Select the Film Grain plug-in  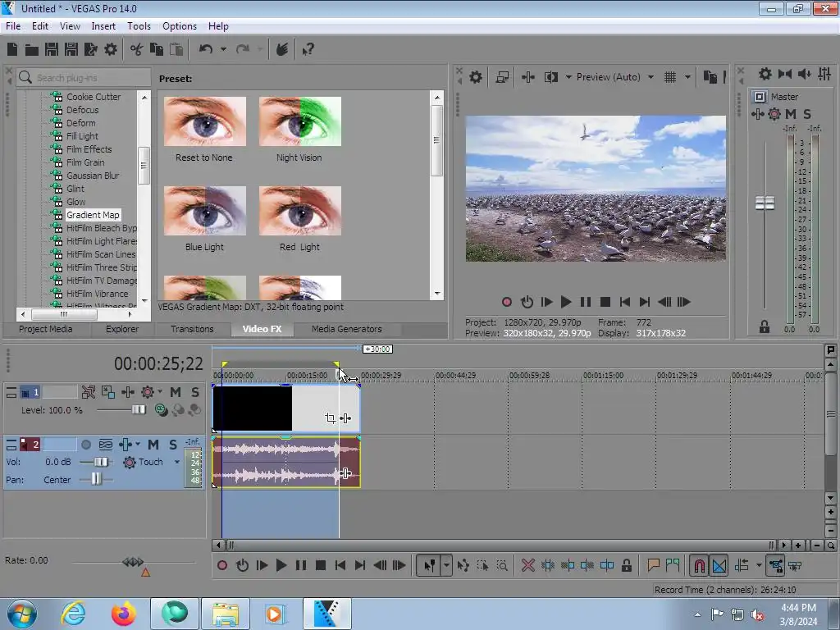85,162
